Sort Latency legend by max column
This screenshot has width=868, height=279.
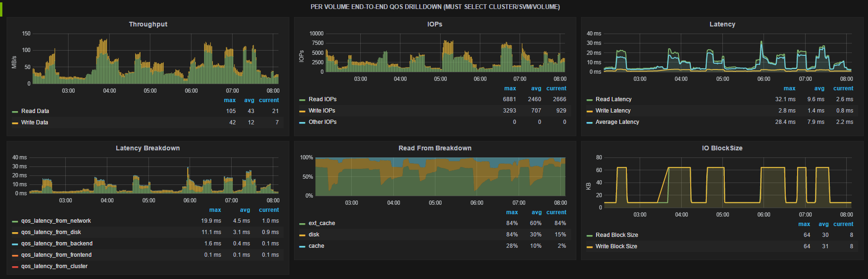[790, 88]
